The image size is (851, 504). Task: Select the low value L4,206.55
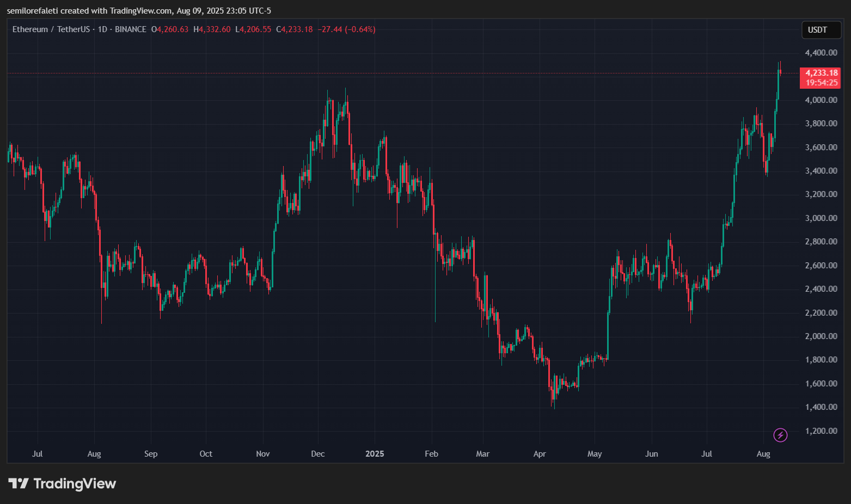(x=253, y=29)
